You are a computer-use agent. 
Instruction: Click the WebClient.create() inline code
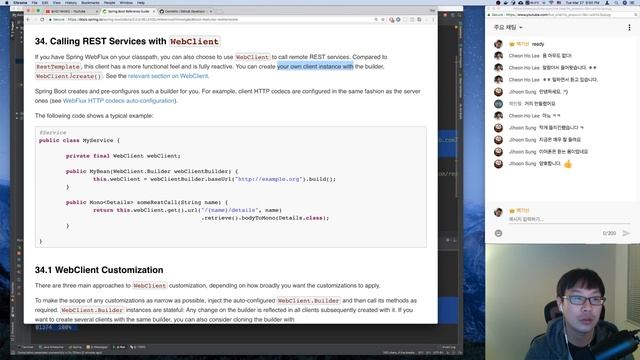click(x=69, y=76)
